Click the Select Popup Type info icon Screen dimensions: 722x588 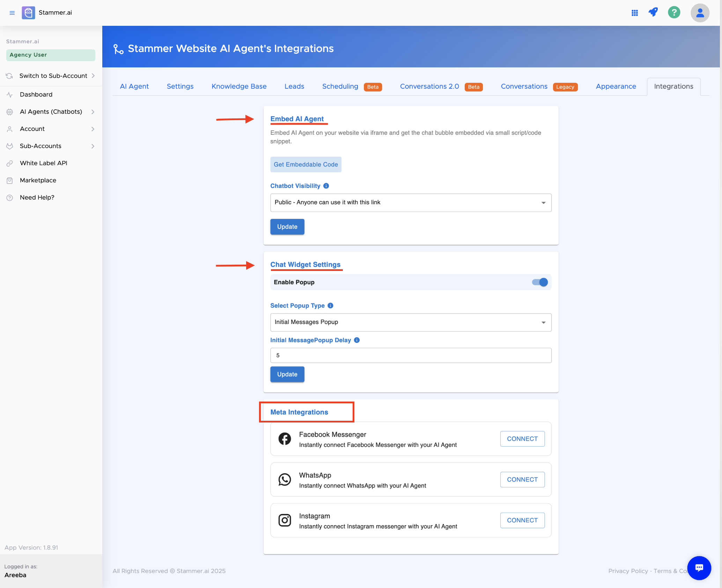tap(330, 306)
